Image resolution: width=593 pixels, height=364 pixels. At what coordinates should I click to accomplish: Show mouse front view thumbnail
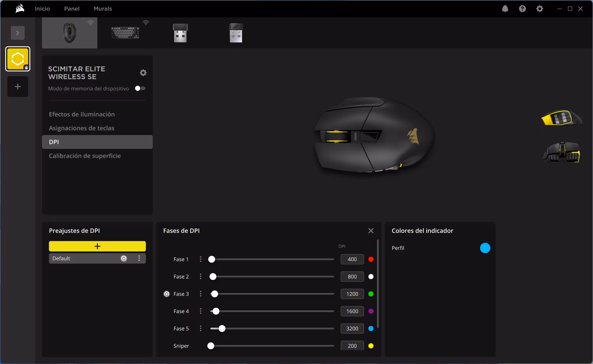tap(561, 152)
